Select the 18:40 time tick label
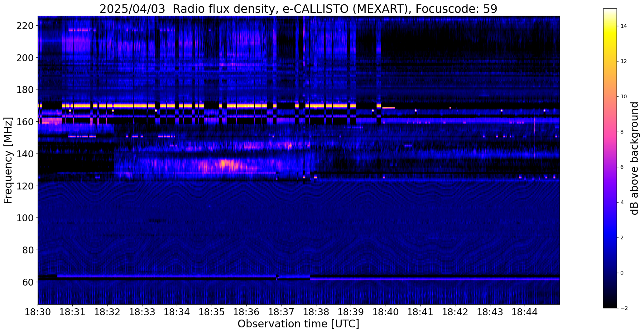 point(386,312)
